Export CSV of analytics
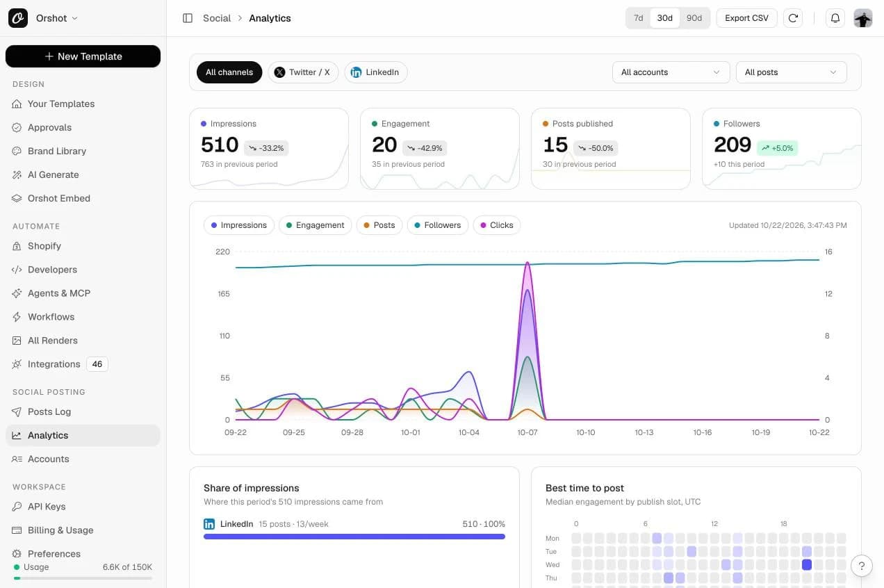 click(746, 18)
